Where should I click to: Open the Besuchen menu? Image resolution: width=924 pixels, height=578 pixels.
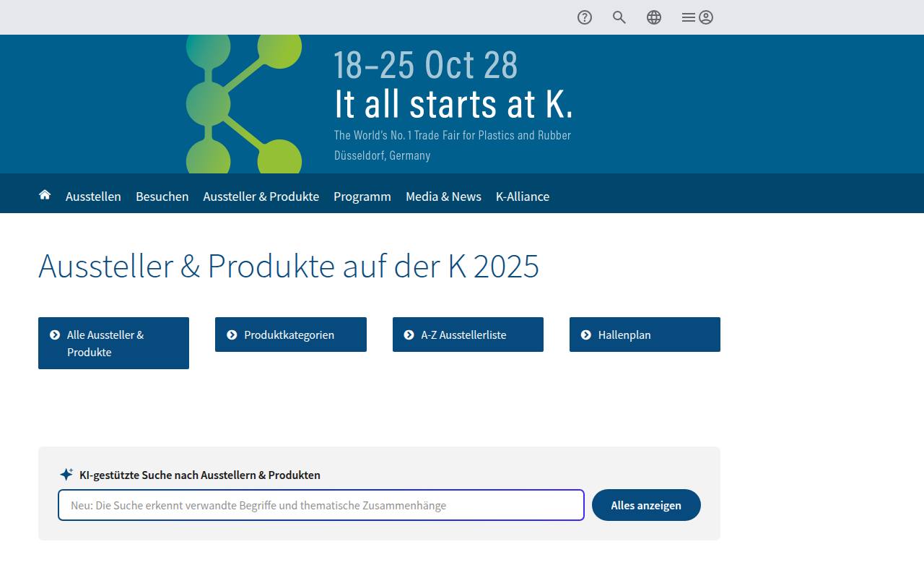coord(162,197)
